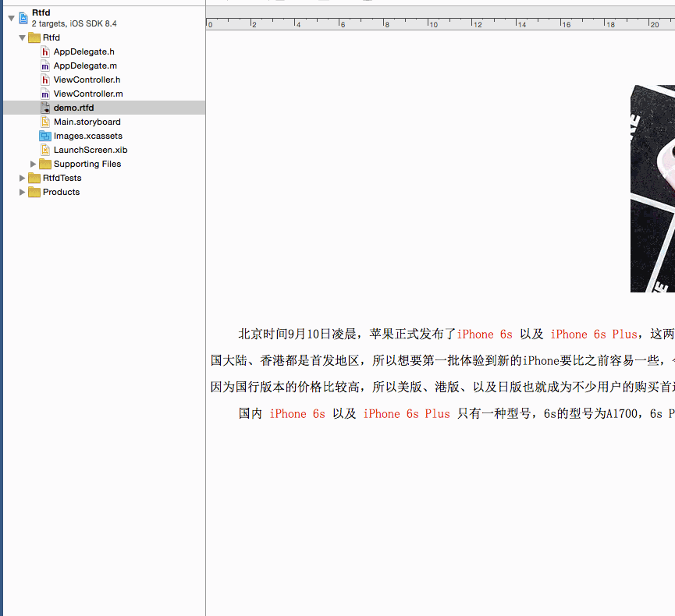Click the ruler mark labeled 10
The image size is (675, 616).
(x=432, y=24)
